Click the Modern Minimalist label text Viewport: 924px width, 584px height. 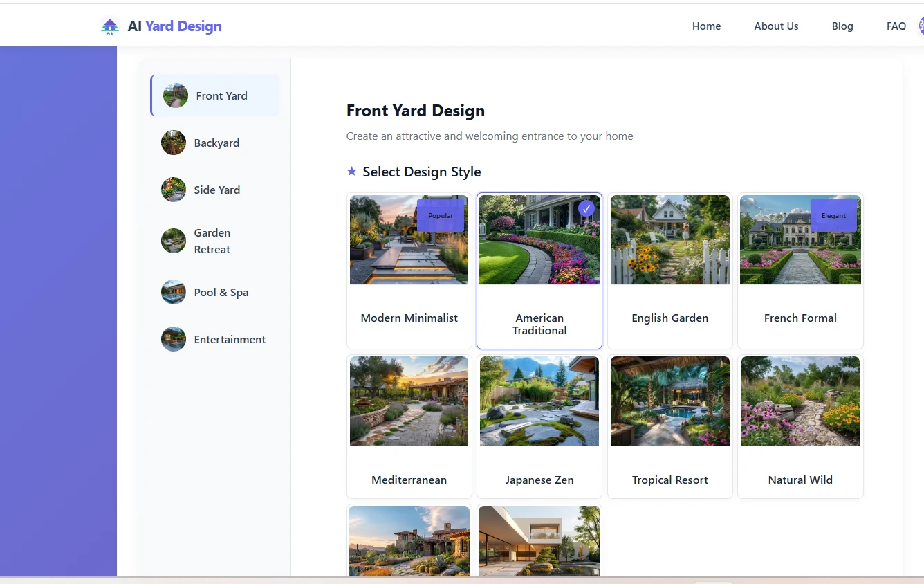click(409, 318)
